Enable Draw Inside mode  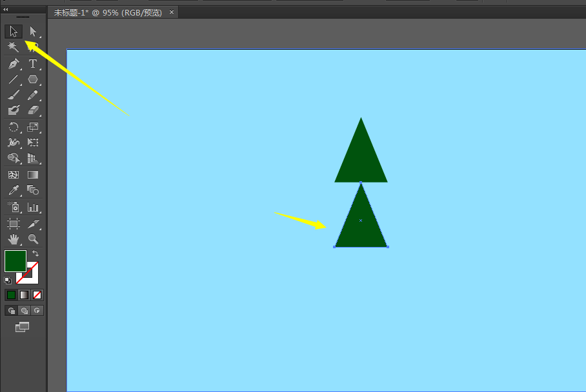[37, 311]
